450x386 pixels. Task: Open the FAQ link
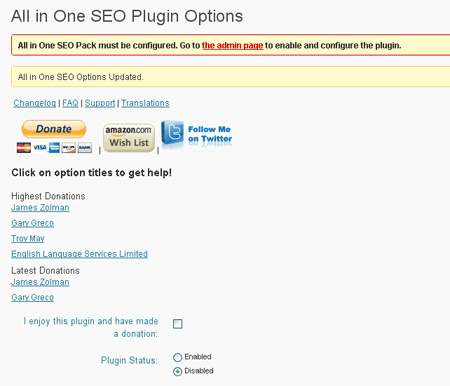(x=70, y=103)
